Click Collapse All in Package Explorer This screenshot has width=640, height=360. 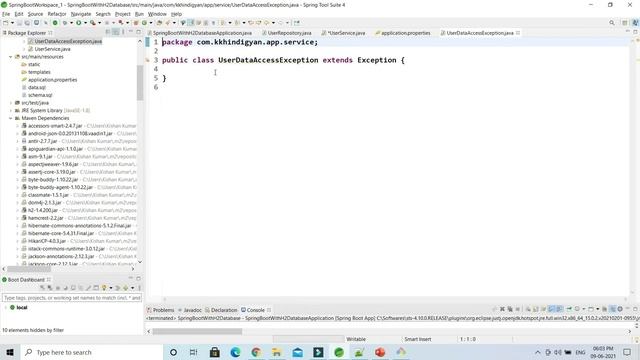pos(108,32)
